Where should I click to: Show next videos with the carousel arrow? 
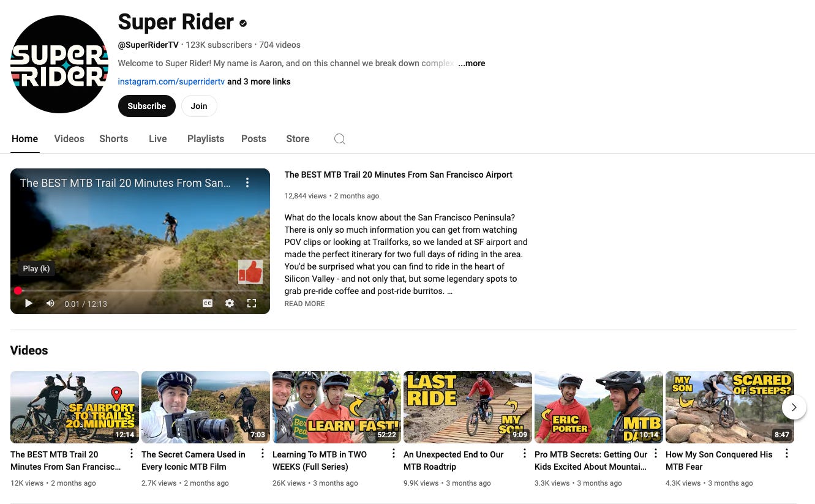[x=794, y=407]
